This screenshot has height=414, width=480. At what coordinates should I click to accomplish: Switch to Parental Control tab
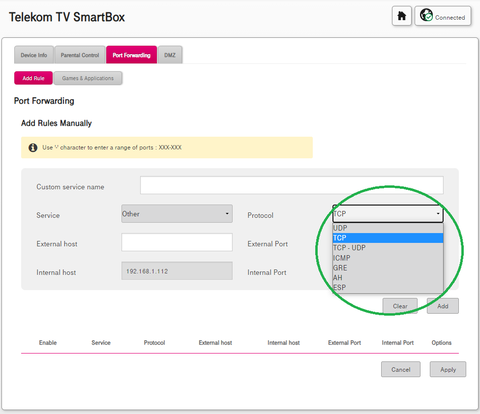(x=80, y=55)
